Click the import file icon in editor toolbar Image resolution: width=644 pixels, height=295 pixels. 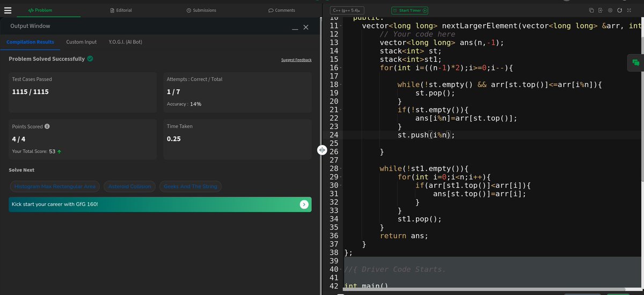[601, 10]
